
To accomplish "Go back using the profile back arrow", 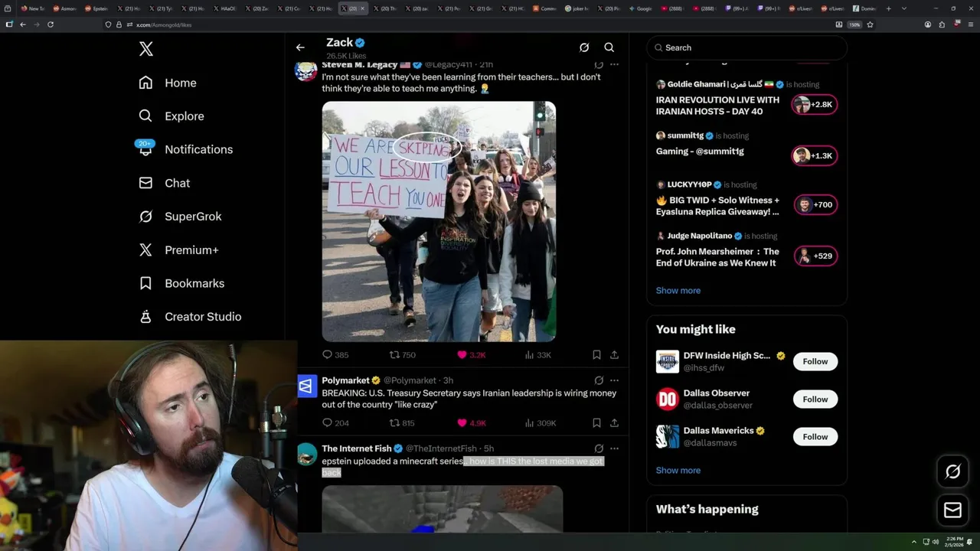I will [300, 47].
